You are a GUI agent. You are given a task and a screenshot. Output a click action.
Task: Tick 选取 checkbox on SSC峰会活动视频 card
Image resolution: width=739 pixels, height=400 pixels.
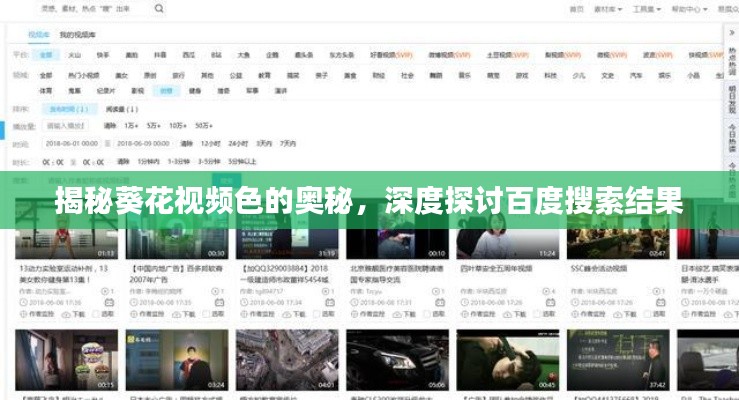tap(648, 314)
